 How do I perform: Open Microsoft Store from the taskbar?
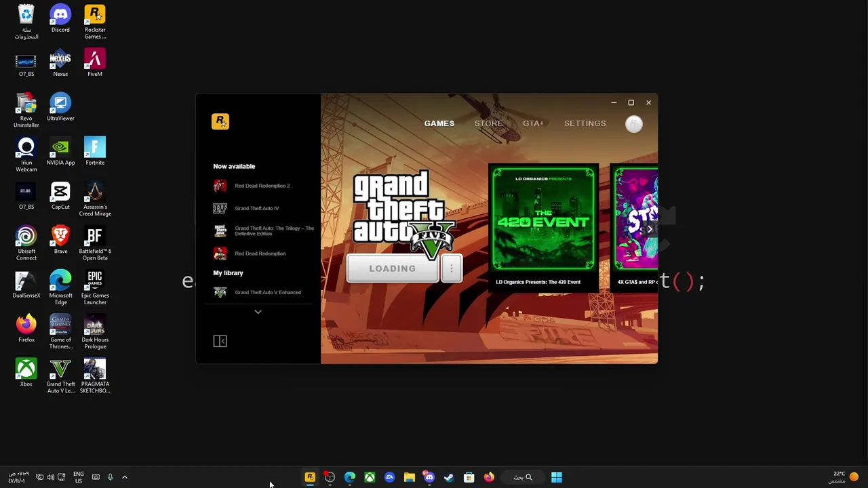(x=469, y=477)
